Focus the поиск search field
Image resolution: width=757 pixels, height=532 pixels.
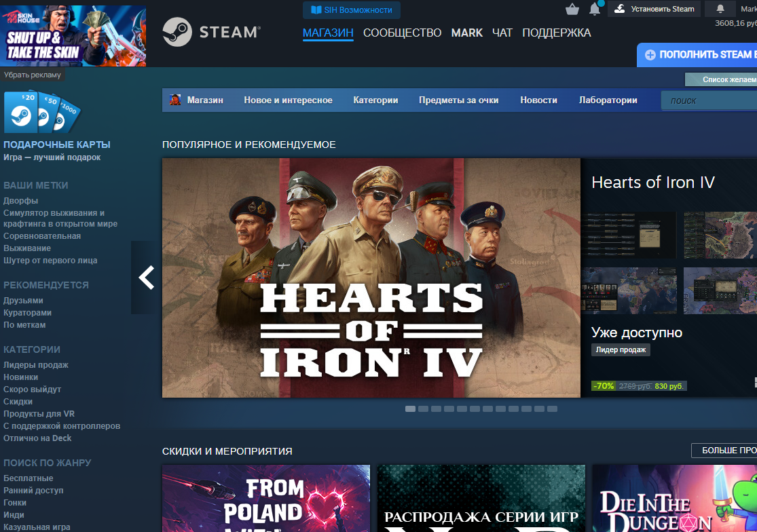(709, 100)
